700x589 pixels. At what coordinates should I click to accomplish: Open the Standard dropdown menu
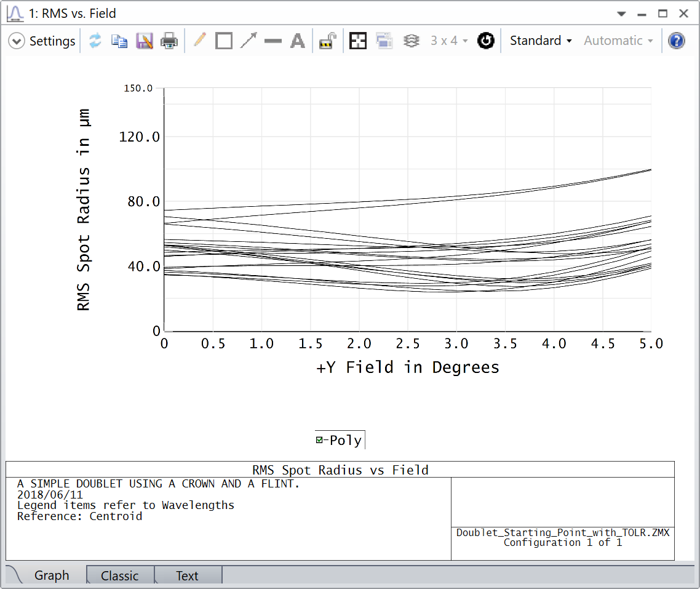coord(541,41)
